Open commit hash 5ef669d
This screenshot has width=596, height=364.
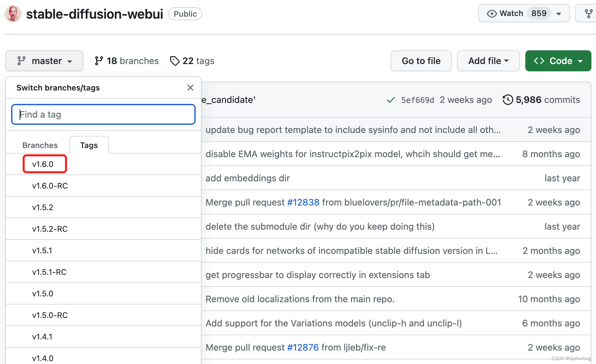pos(417,100)
